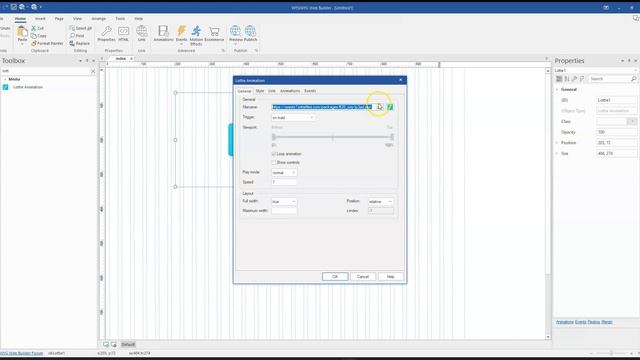Click the Maximum width input field
Image resolution: width=640 pixels, height=360 pixels.
pos(284,211)
